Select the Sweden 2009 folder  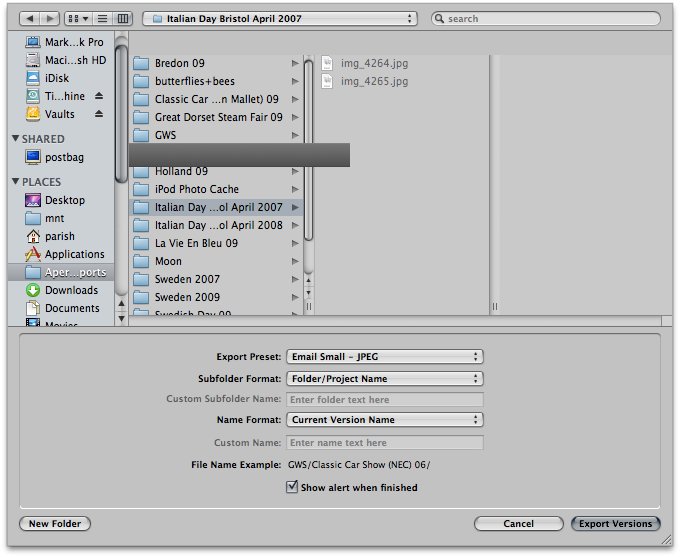[216, 297]
